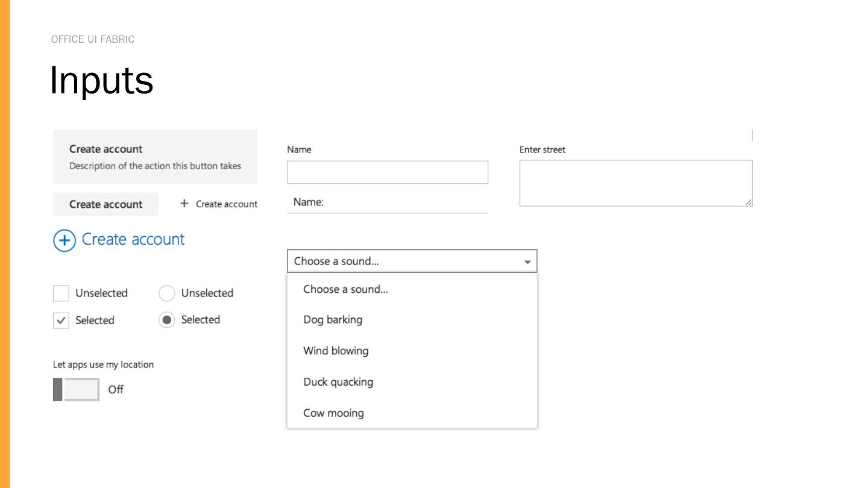
Task: Click the dropdown caret arrow
Action: (x=527, y=262)
